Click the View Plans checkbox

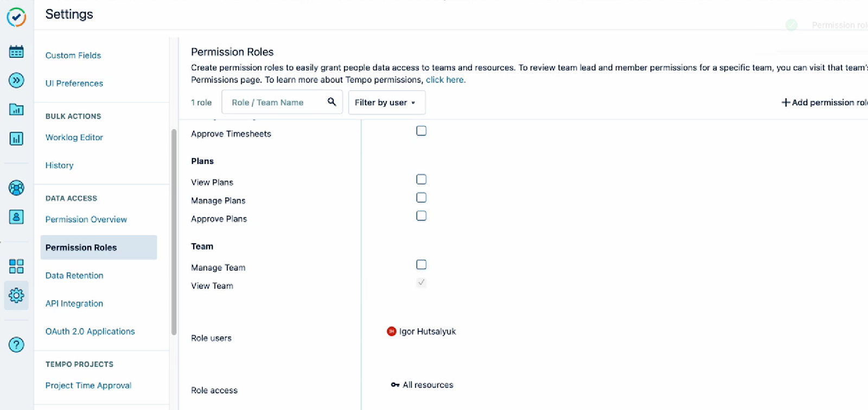[421, 179]
